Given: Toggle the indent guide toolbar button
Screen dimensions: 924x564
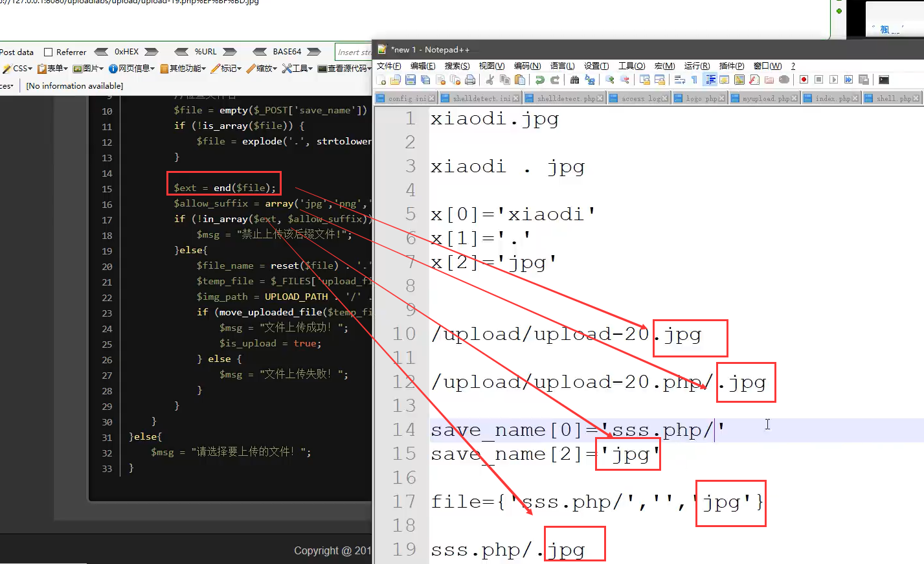Looking at the screenshot, I should 710,80.
